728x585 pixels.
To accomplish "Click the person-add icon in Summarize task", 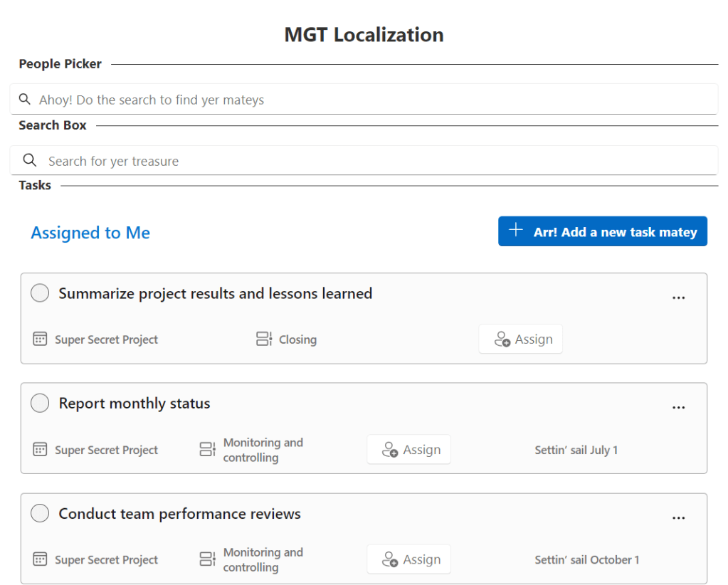I will coord(502,339).
